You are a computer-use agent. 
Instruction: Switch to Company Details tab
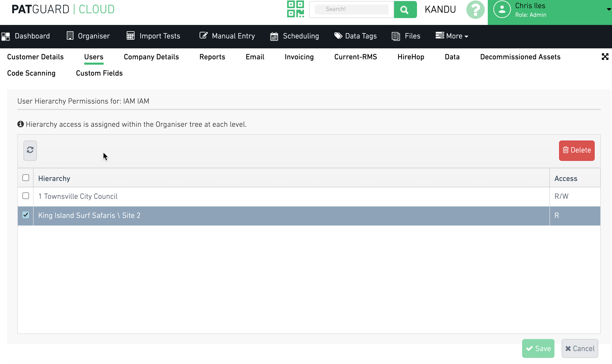click(x=151, y=57)
